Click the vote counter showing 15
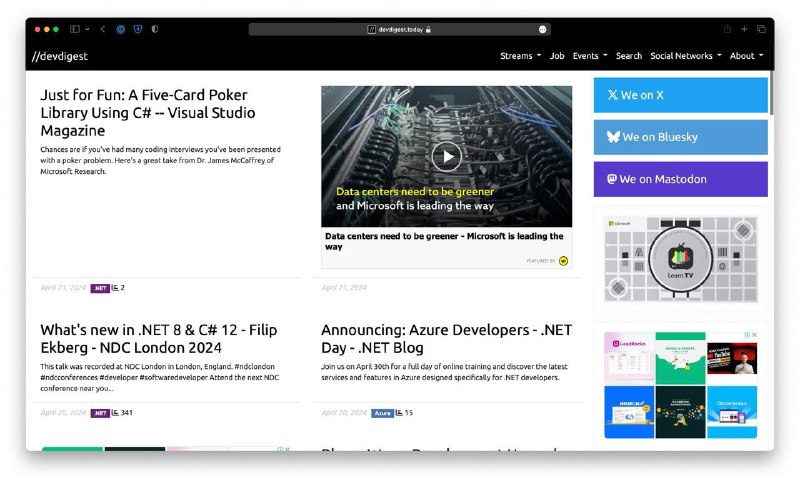The height and width of the screenshot is (485, 800). coord(404,413)
